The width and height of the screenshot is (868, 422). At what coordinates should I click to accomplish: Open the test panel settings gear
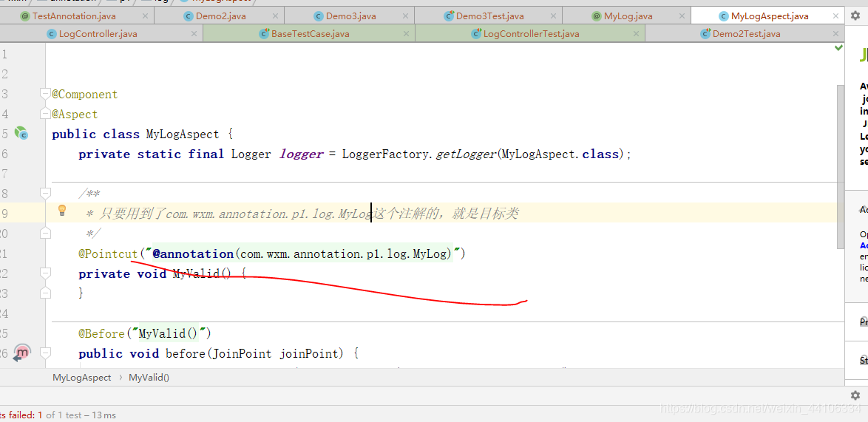[855, 395]
